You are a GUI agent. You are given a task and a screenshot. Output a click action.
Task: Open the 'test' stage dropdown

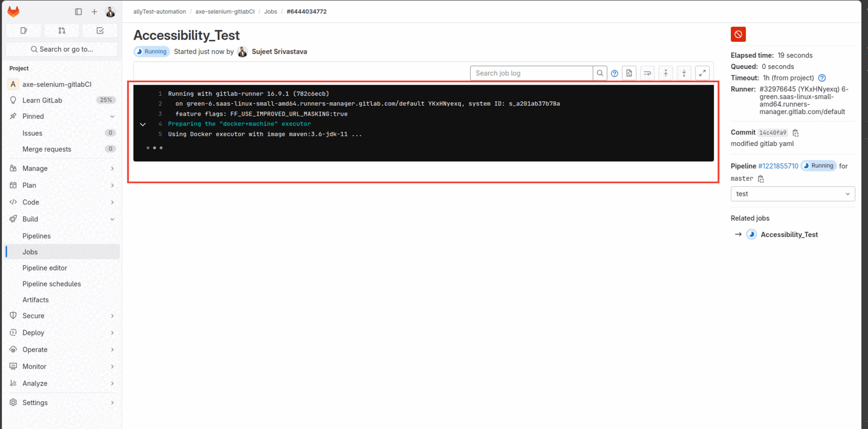pos(792,194)
